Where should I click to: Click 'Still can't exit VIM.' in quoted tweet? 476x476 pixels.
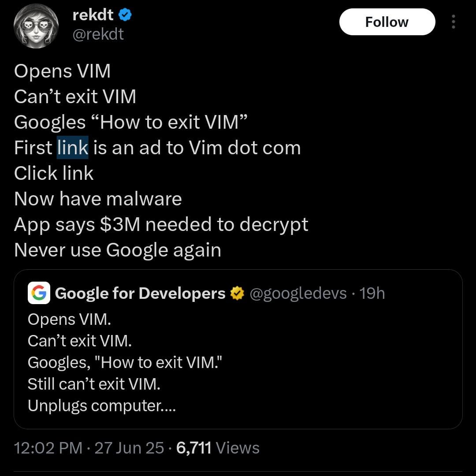click(94, 384)
